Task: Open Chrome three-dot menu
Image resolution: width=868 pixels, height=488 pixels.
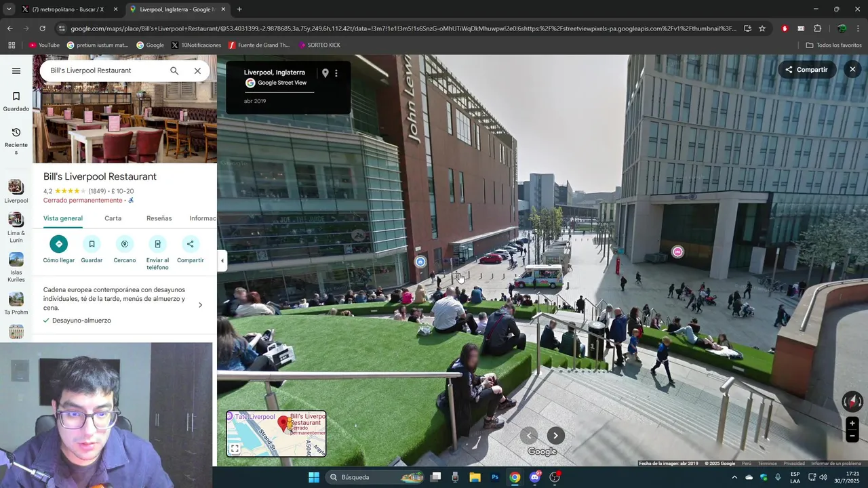Action: (x=858, y=28)
